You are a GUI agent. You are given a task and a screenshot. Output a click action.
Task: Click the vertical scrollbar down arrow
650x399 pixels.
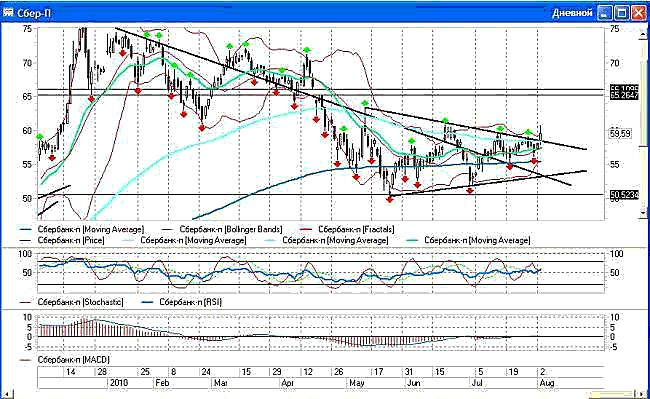pyautogui.click(x=643, y=213)
